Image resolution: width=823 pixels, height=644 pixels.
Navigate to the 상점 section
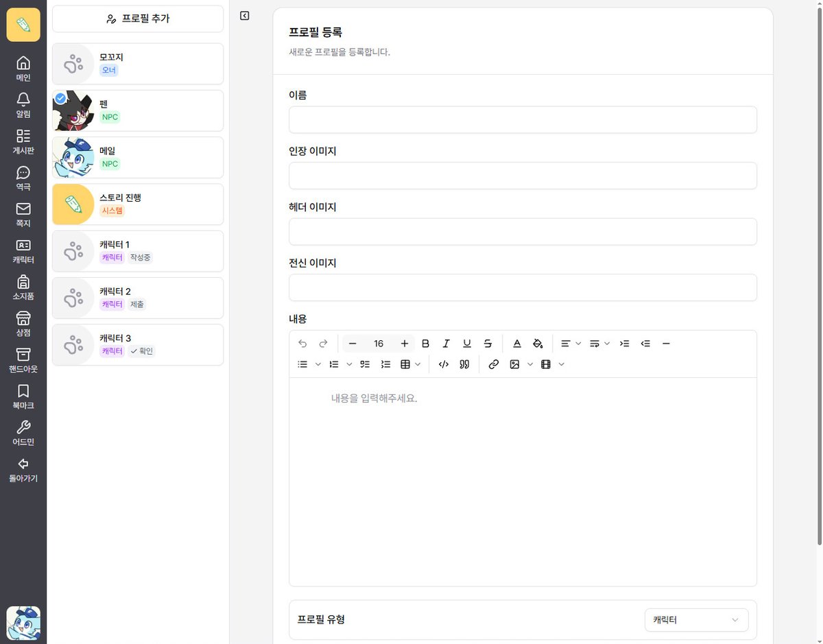coord(23,322)
